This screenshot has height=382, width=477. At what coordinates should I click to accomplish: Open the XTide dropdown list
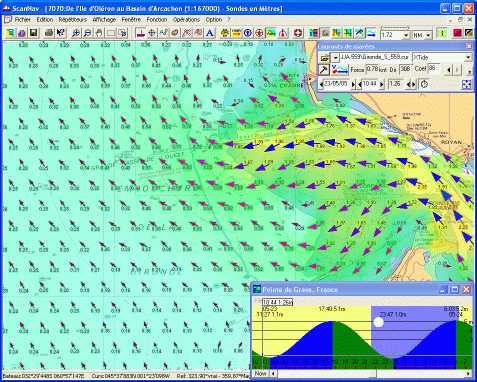click(468, 57)
